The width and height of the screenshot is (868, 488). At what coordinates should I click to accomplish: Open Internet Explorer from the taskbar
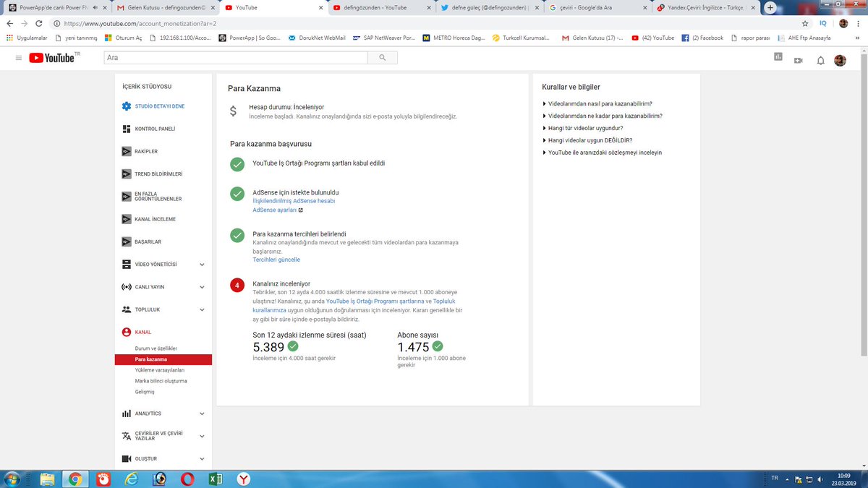pos(131,479)
